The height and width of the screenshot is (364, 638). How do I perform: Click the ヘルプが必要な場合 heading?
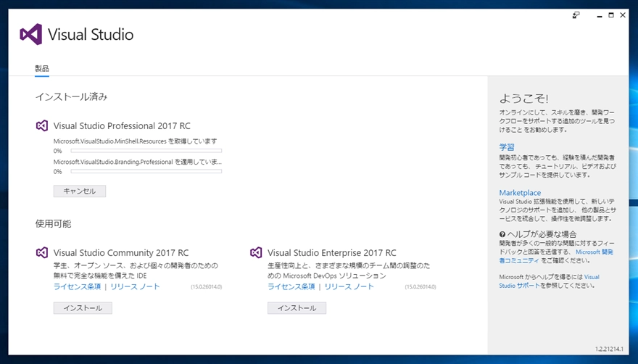(542, 234)
